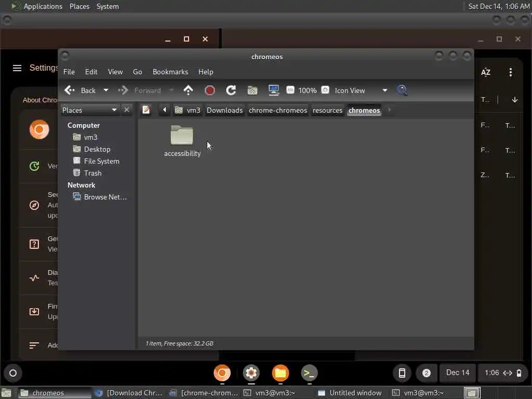
Task: Click the show desktop icon in the bottom panel
Action: click(6, 393)
